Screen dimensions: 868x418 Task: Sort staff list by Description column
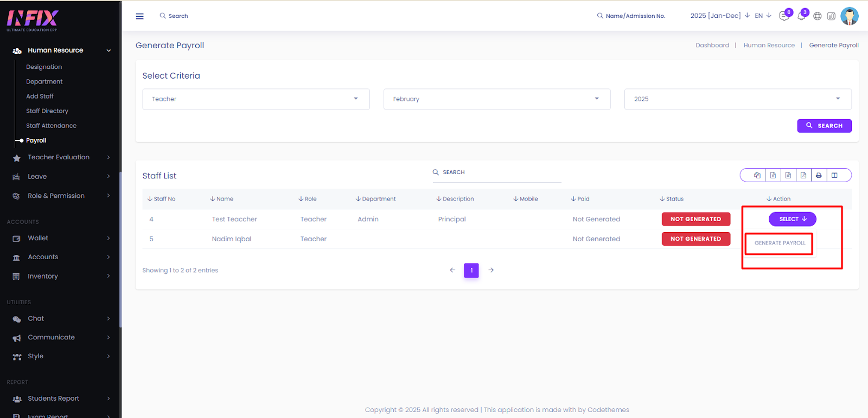pos(455,199)
